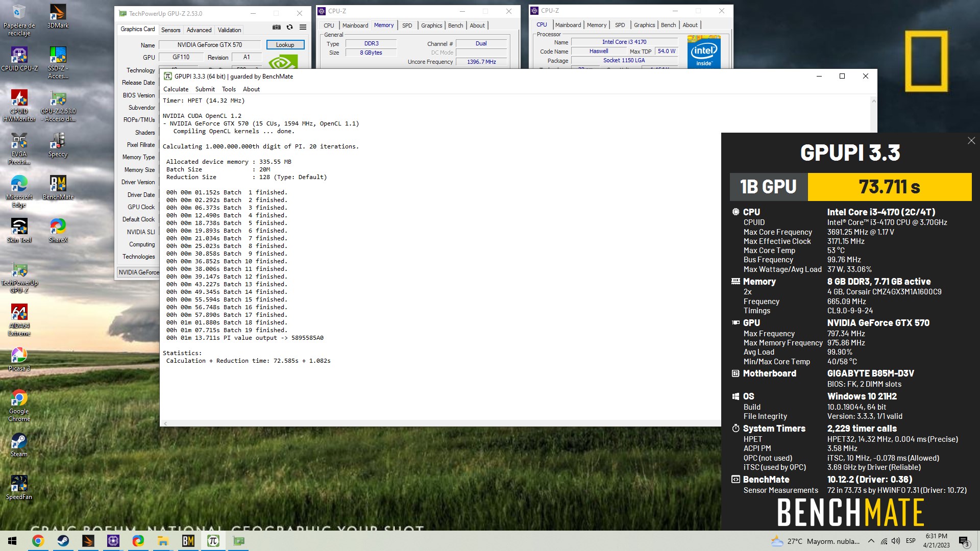Launch Microsoft Edge from the desktop
Image resolution: width=980 pixels, height=551 pixels.
19,192
